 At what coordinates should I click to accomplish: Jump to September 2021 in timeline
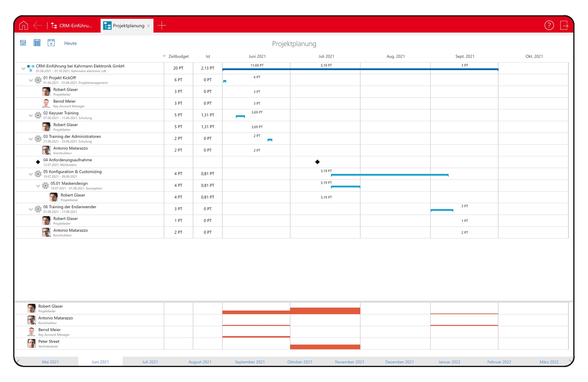(x=250, y=362)
